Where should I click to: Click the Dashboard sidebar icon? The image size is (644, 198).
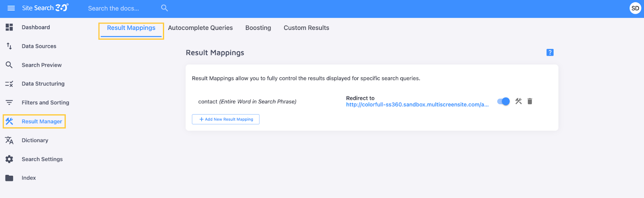[x=9, y=27]
